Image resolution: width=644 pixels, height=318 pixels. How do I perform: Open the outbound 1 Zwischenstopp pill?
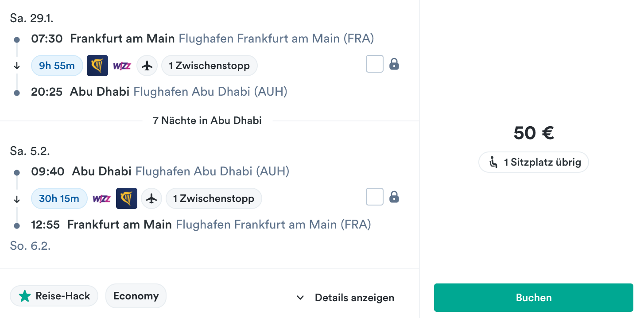click(x=209, y=66)
